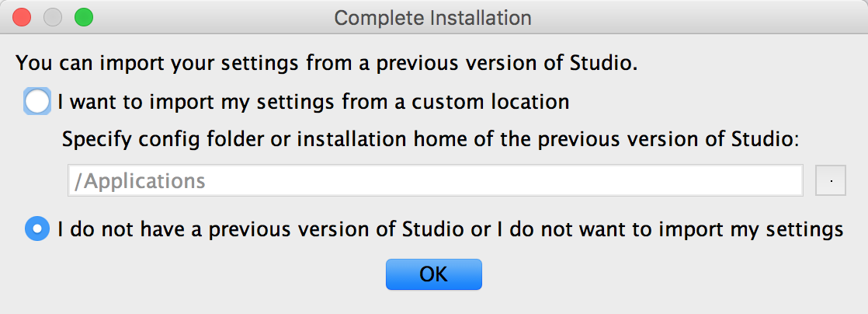Click the green zoom window button
The image size is (868, 314).
tap(83, 16)
